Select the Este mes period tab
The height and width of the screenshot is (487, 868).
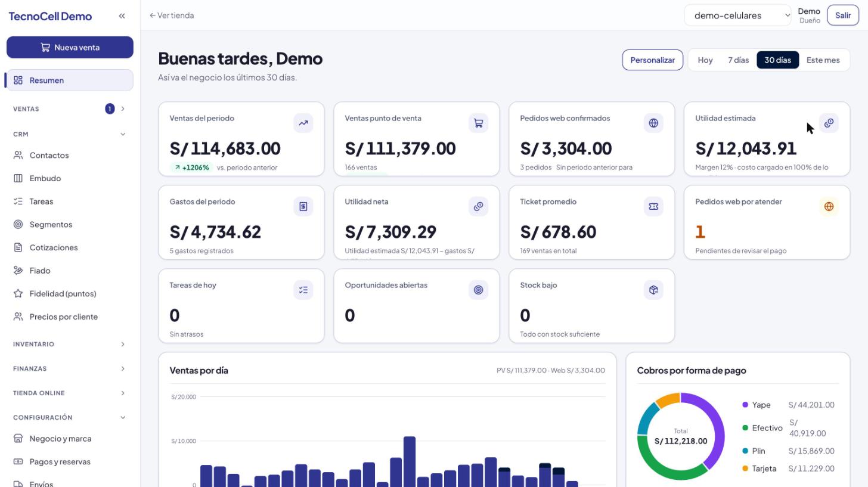point(823,60)
